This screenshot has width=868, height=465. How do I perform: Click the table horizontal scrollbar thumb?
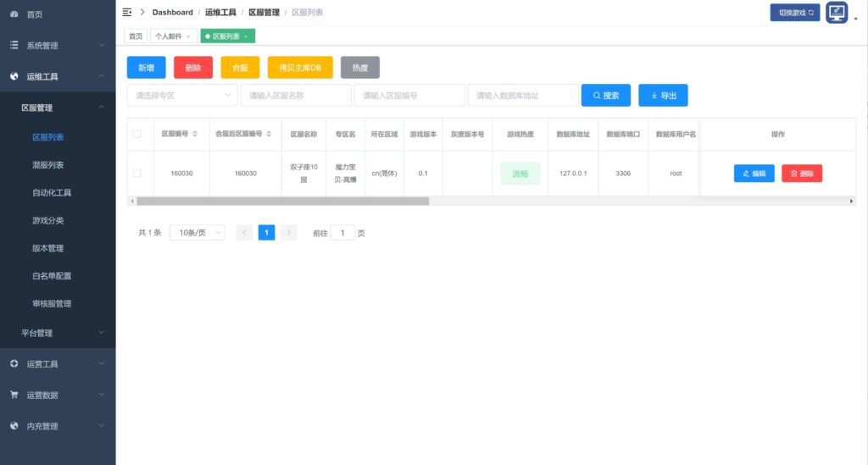click(283, 202)
